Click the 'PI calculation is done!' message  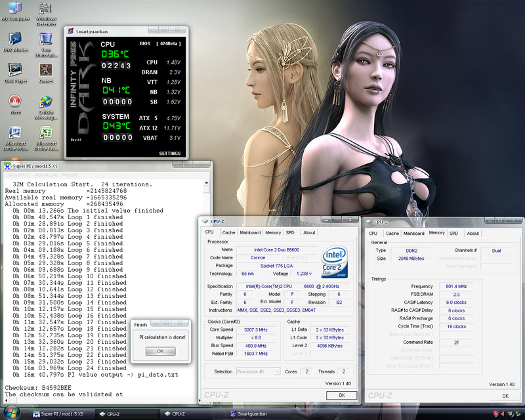tap(162, 337)
